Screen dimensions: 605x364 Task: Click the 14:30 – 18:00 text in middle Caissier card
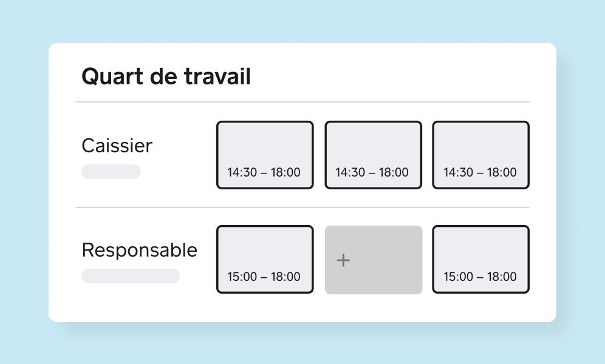372,172
